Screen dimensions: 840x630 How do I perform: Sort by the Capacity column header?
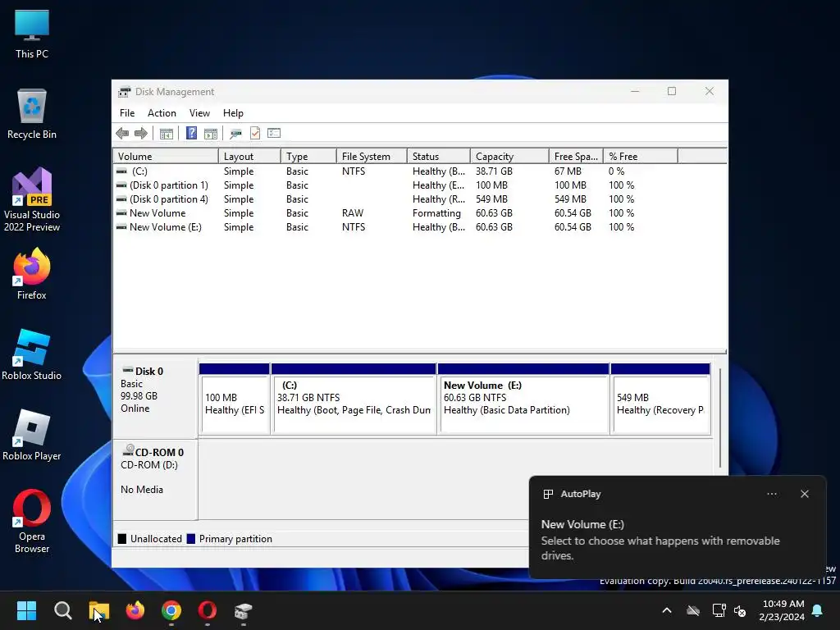point(509,157)
